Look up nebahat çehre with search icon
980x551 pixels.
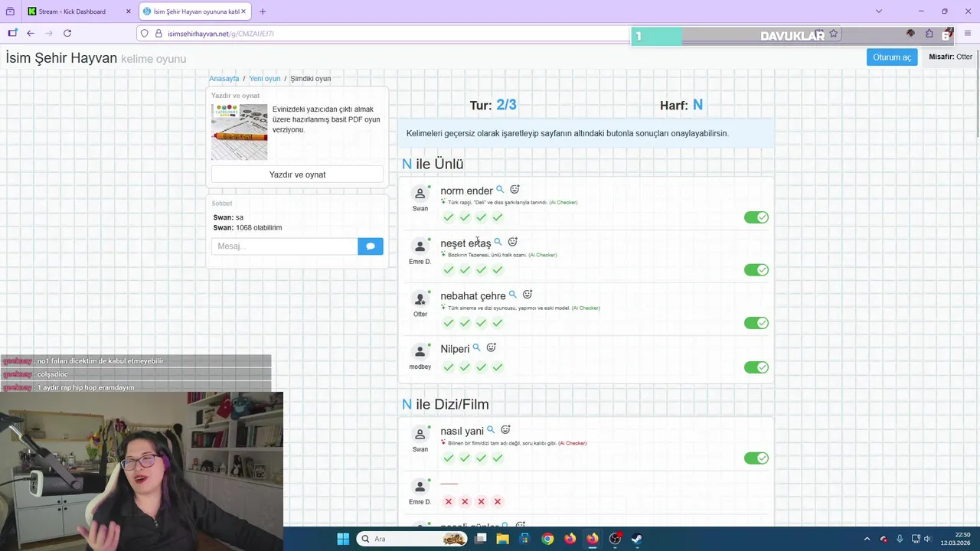(512, 295)
